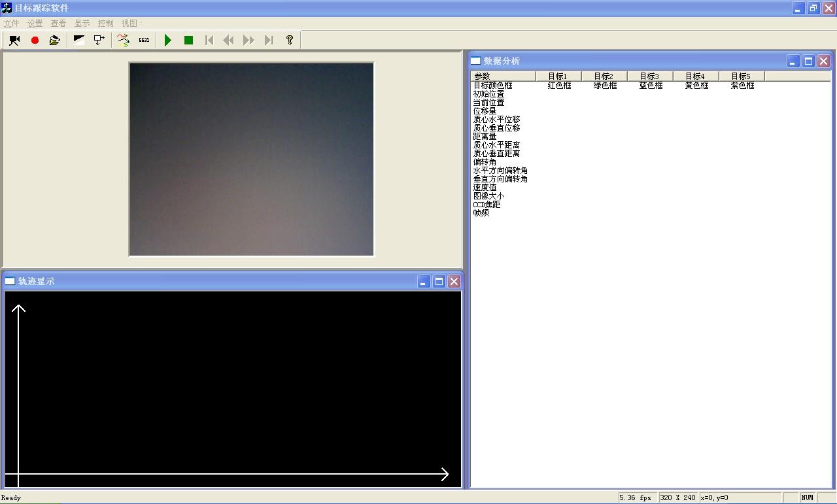
Task: Click the camera video preview image
Action: 251,159
